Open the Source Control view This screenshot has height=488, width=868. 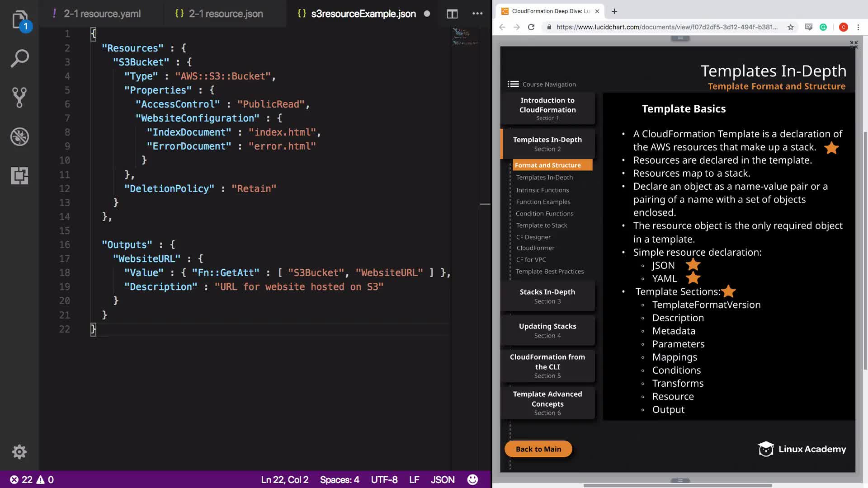click(x=19, y=97)
